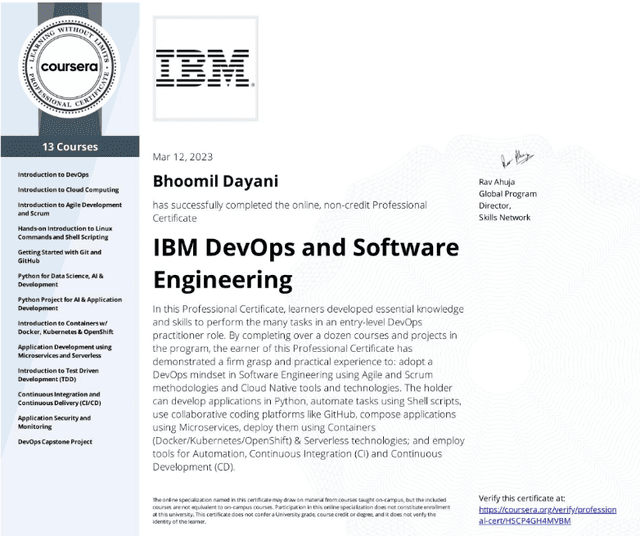Click the signer name 'Rav Ahuja'

coord(496,182)
